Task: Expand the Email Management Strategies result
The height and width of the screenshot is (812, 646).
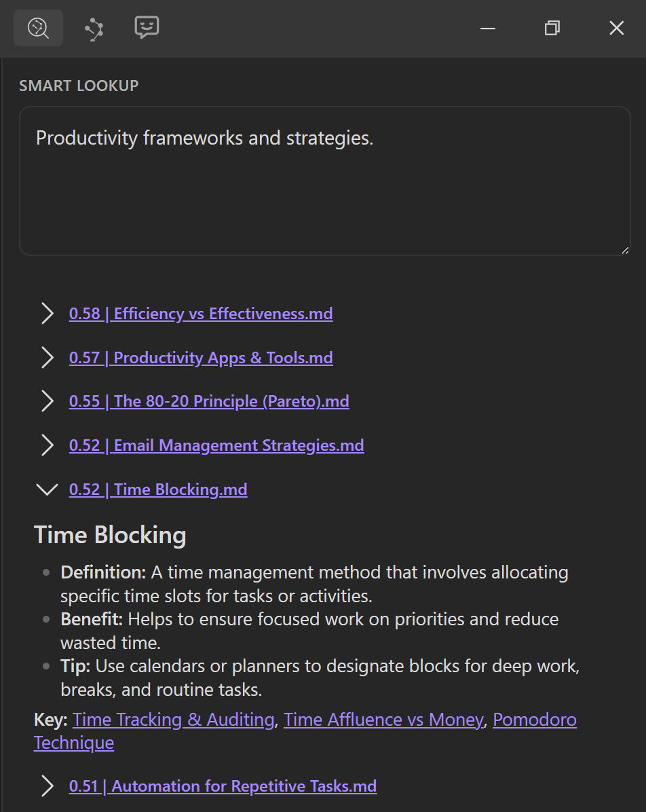Action: coord(47,445)
